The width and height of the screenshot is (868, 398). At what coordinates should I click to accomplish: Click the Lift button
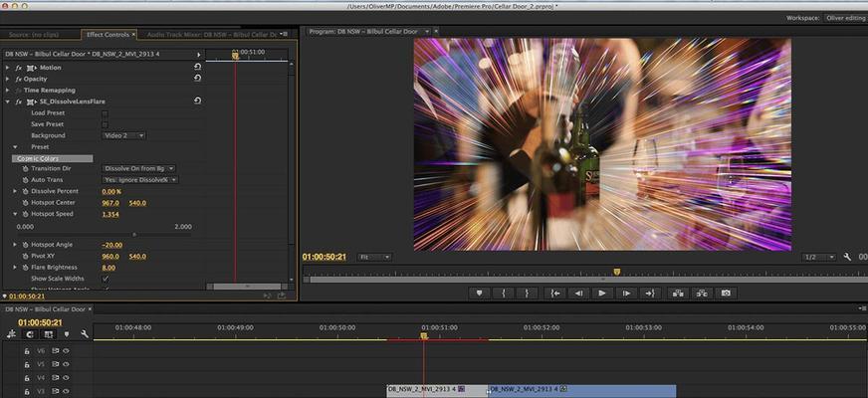tap(678, 294)
